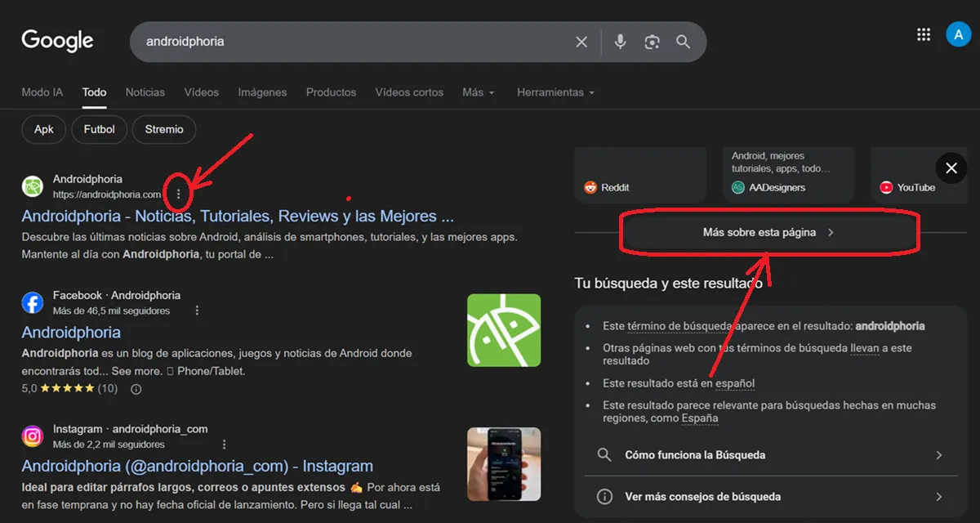Expand Cómo funciona la Búsqueda
This screenshot has width=980, height=523.
click(771, 455)
